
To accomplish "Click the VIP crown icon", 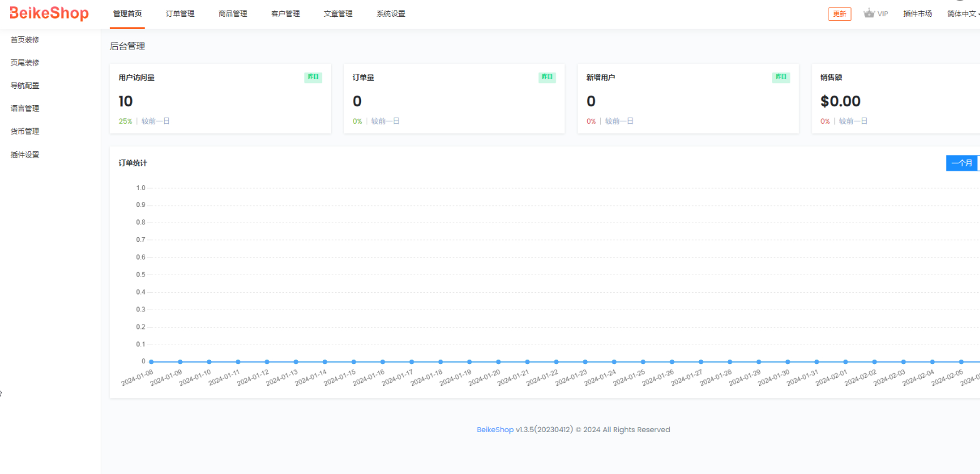I will [869, 13].
